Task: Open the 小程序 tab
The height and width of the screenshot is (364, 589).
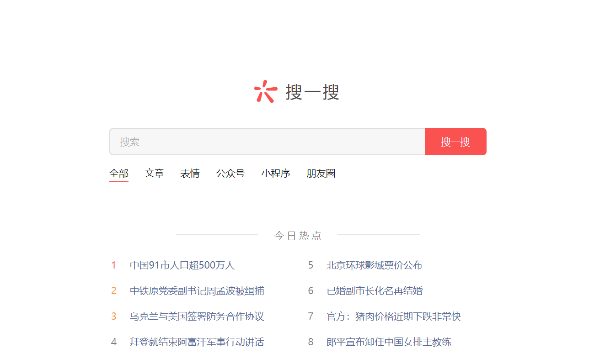Action: pos(276,174)
